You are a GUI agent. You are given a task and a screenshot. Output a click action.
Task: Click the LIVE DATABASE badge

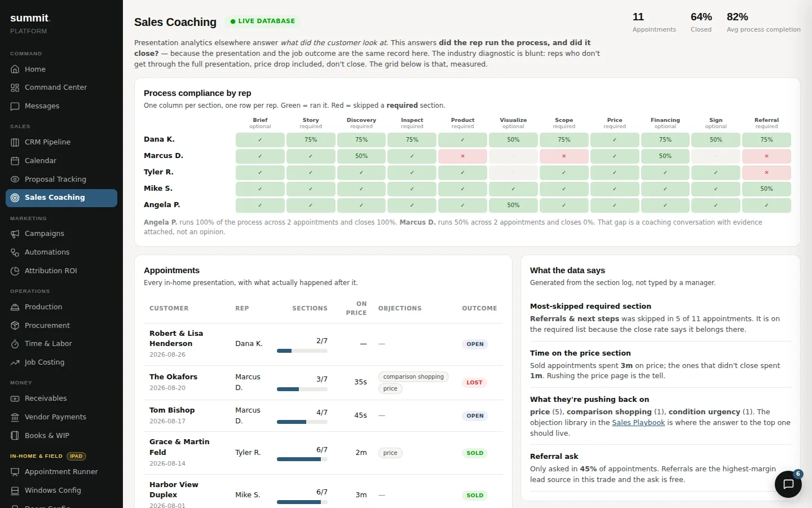[x=262, y=21]
